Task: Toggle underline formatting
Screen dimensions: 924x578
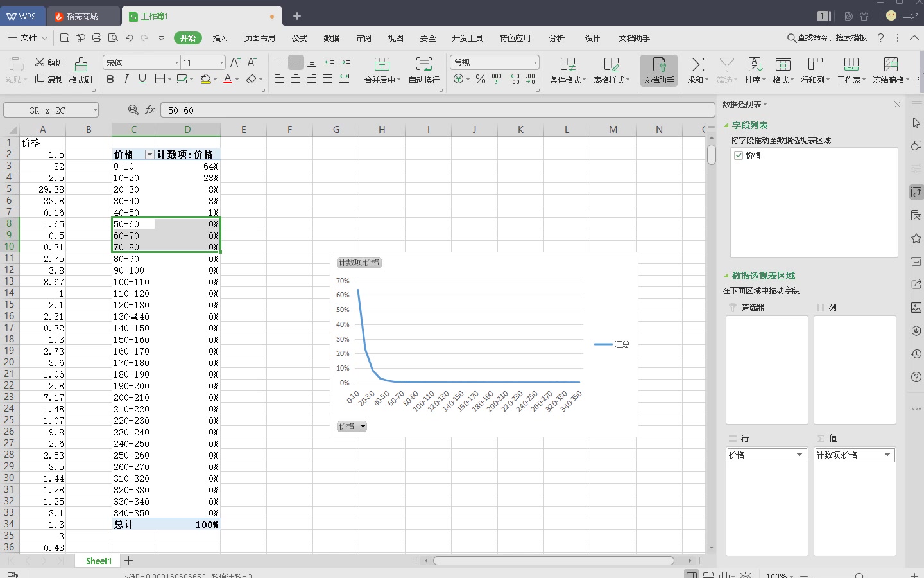Action: click(x=142, y=79)
